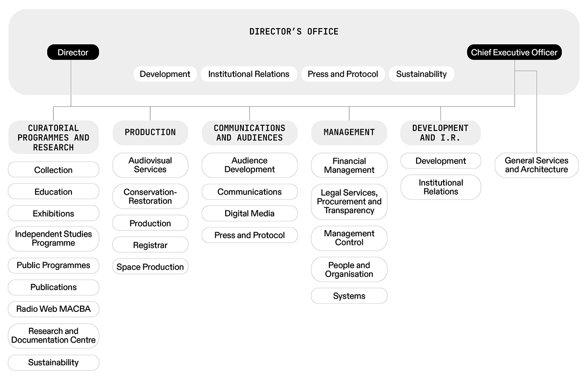588x378 pixels.
Task: Click the Digital Media box
Action: click(250, 214)
